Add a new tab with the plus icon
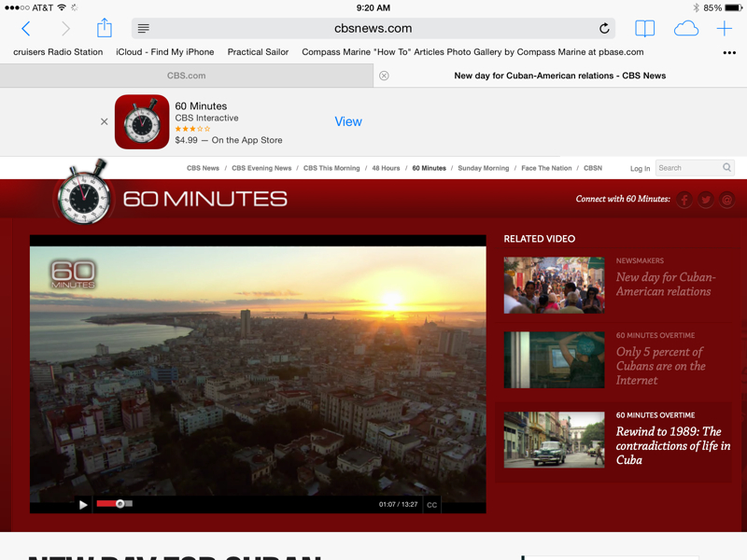The width and height of the screenshot is (747, 560). pyautogui.click(x=725, y=29)
